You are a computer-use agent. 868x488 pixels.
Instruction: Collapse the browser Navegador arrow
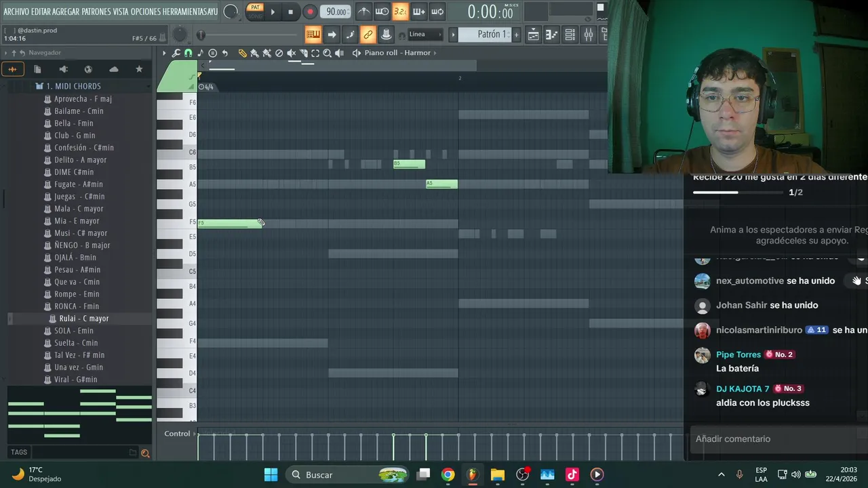pos(6,53)
